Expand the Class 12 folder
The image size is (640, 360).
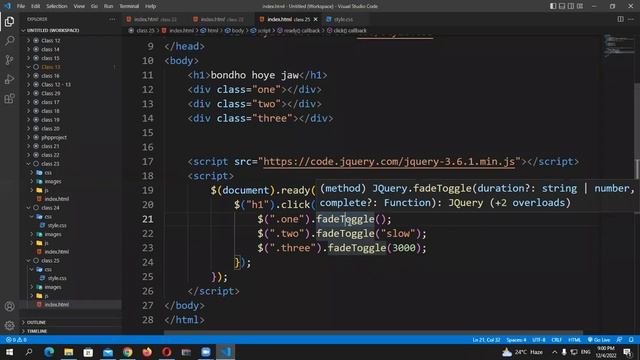pyautogui.click(x=50, y=40)
